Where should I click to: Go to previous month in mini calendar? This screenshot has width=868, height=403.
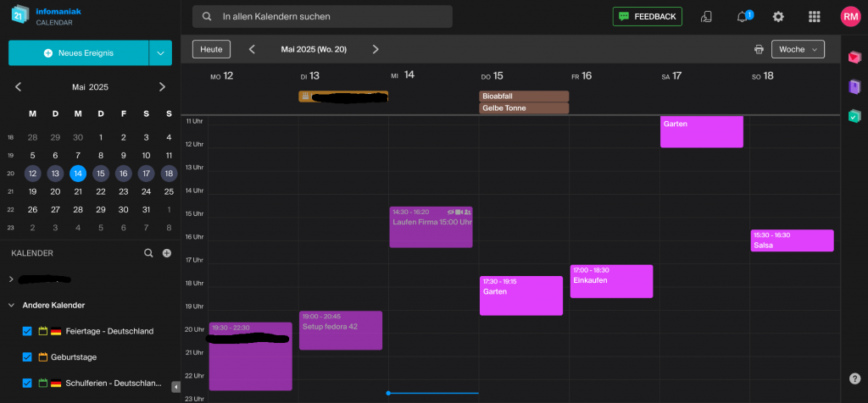pyautogui.click(x=19, y=87)
